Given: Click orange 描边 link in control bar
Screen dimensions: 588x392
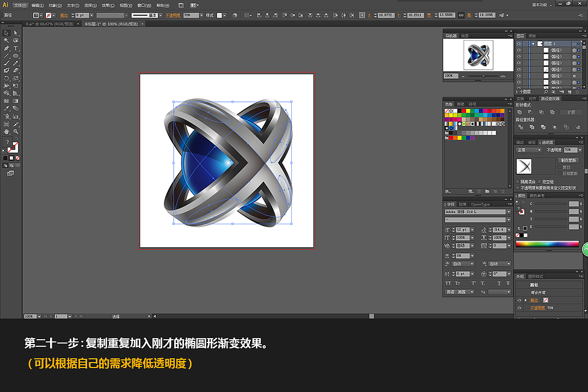Looking at the screenshot, I should (x=64, y=15).
